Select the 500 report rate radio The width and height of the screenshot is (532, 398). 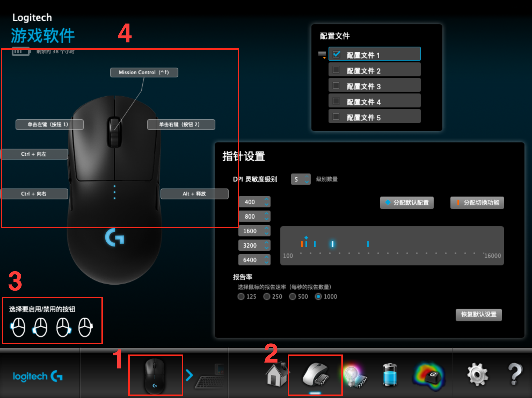click(293, 296)
